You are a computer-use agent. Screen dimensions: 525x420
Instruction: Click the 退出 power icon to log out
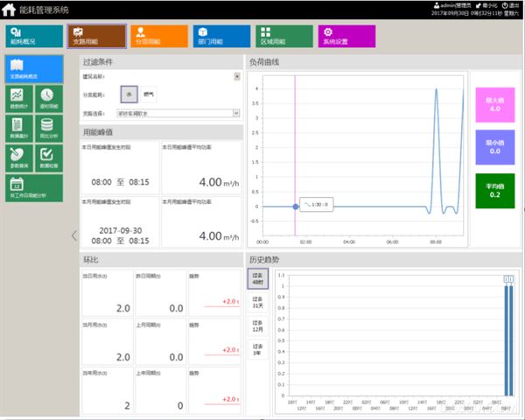505,5
